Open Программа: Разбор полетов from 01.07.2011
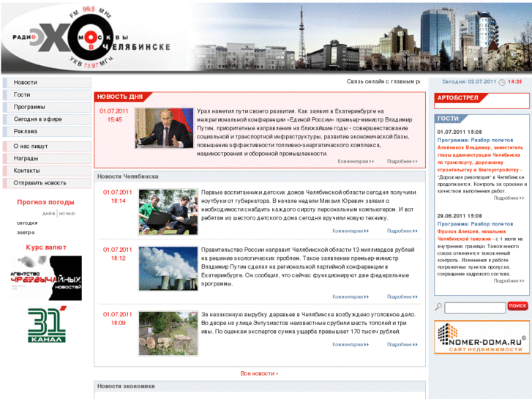This screenshot has height=399, width=532. click(x=475, y=141)
